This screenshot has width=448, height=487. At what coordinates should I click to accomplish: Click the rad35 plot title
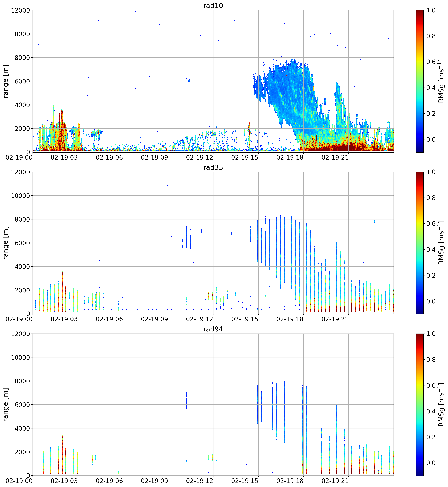(x=213, y=167)
